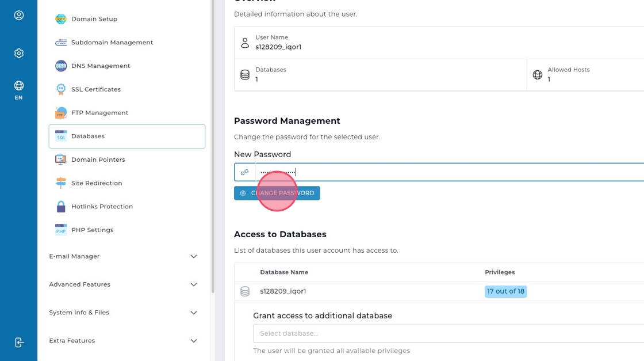Click the Domain Setup globe icon
Image resolution: width=644 pixels, height=361 pixels.
(61, 19)
